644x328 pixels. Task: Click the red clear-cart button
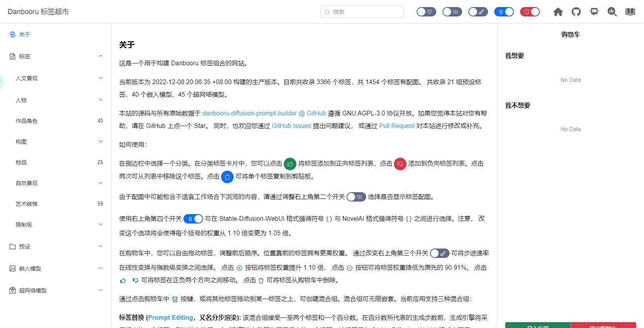click(x=603, y=325)
